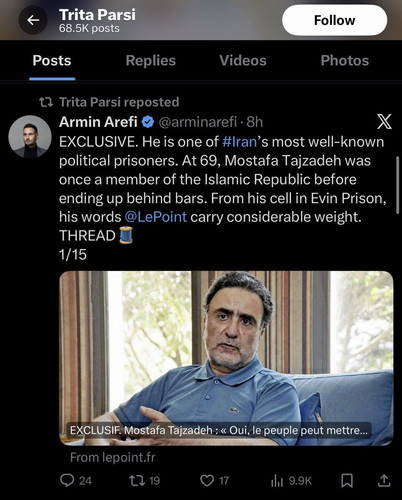This screenshot has width=402, height=500.
Task: Open the Photos tab
Action: pyautogui.click(x=345, y=61)
